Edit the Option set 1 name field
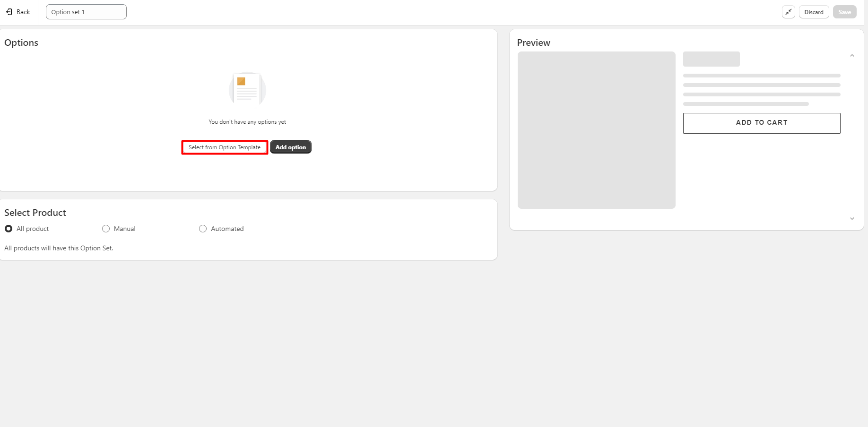868x427 pixels. pyautogui.click(x=86, y=12)
